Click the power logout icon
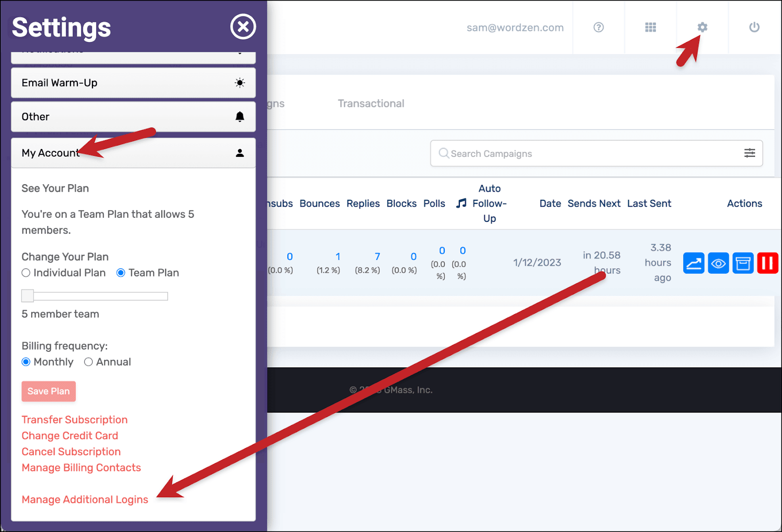Viewport: 782px width, 532px height. (754, 27)
